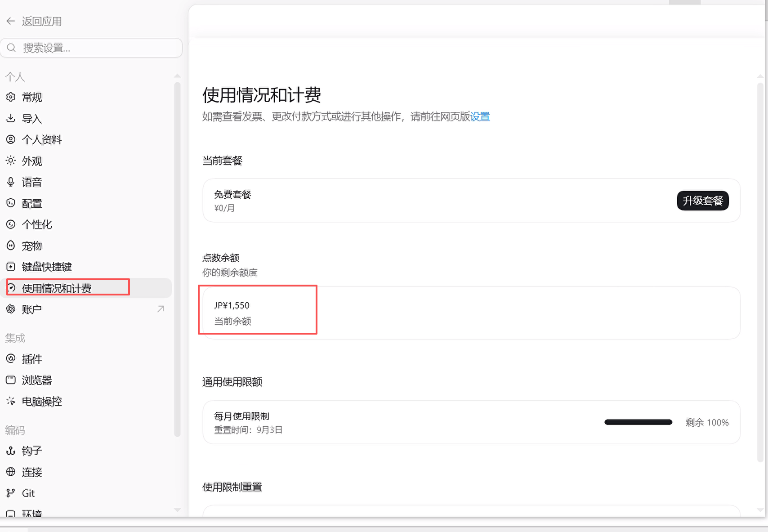This screenshot has height=532, width=768.
Task: Click the gear icon next to 常规
Action: tap(11, 97)
